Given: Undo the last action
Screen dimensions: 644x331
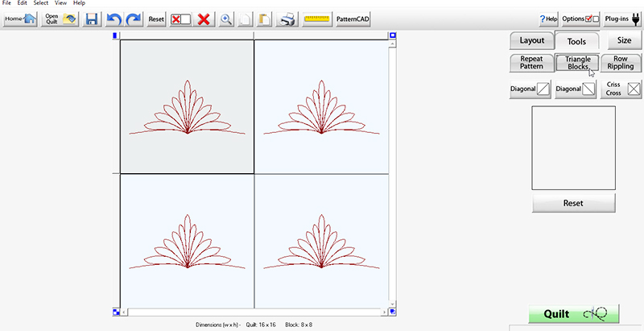Looking at the screenshot, I should [114, 19].
